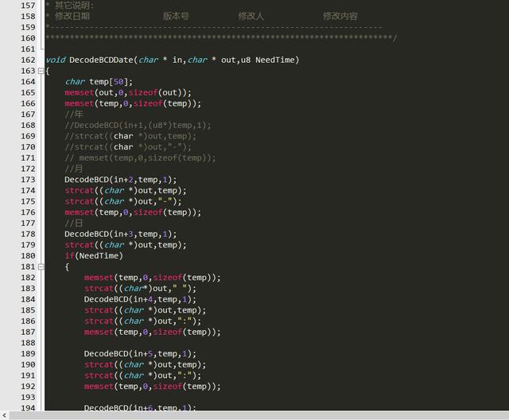Click 'DecodeBCD(in+3,temp,1);' line
This screenshot has width=509, height=420.
click(x=120, y=234)
